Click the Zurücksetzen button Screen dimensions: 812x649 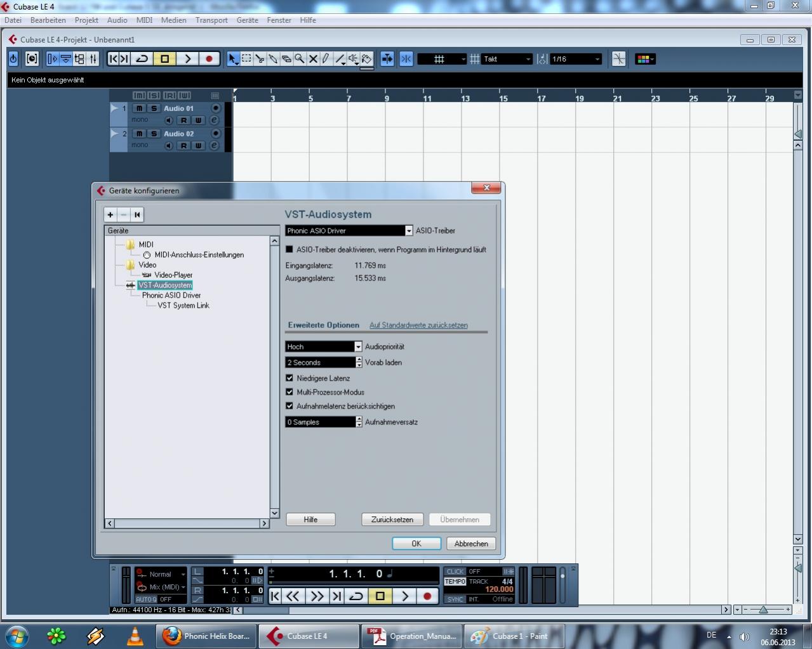click(392, 520)
